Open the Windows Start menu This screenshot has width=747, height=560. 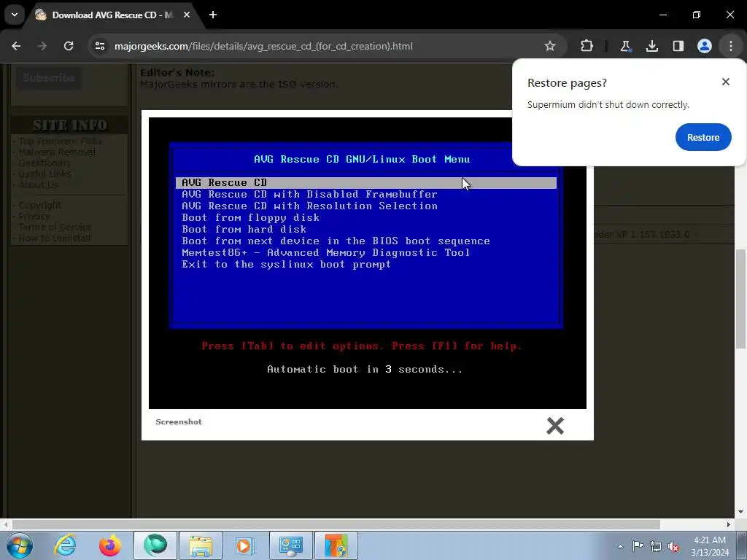pos(20,545)
